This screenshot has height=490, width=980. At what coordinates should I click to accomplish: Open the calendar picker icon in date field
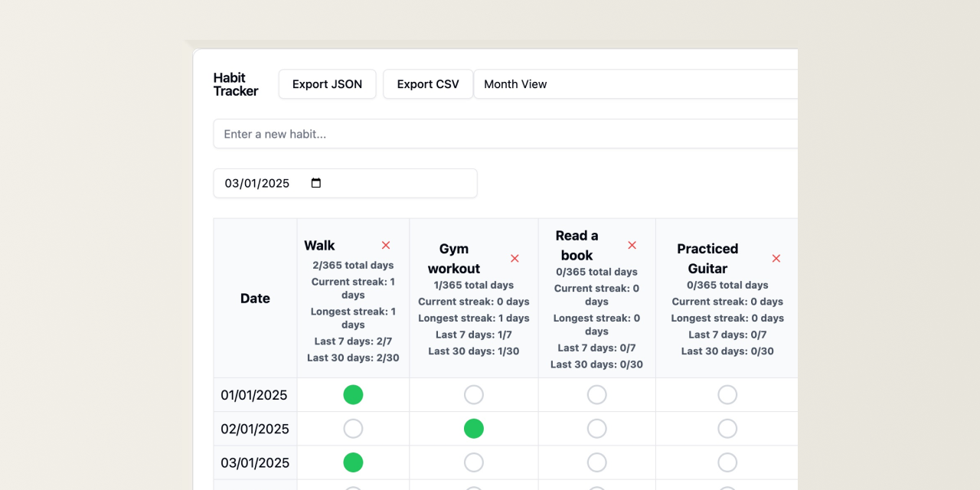point(316,183)
